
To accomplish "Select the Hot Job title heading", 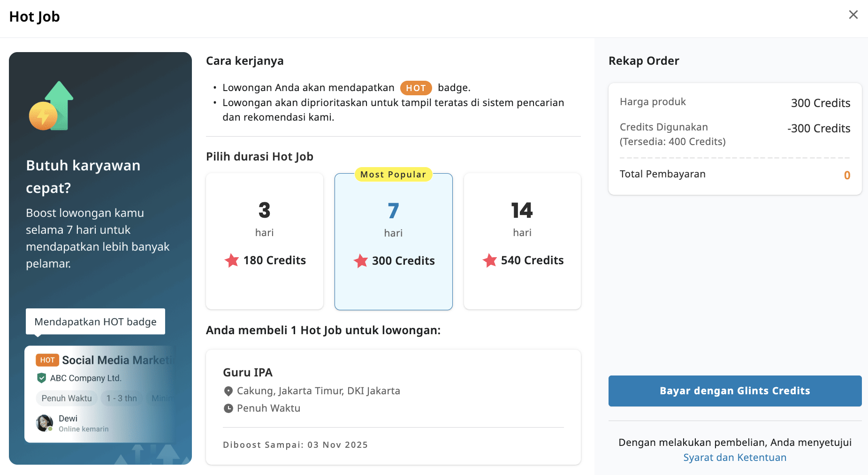I will [x=34, y=16].
